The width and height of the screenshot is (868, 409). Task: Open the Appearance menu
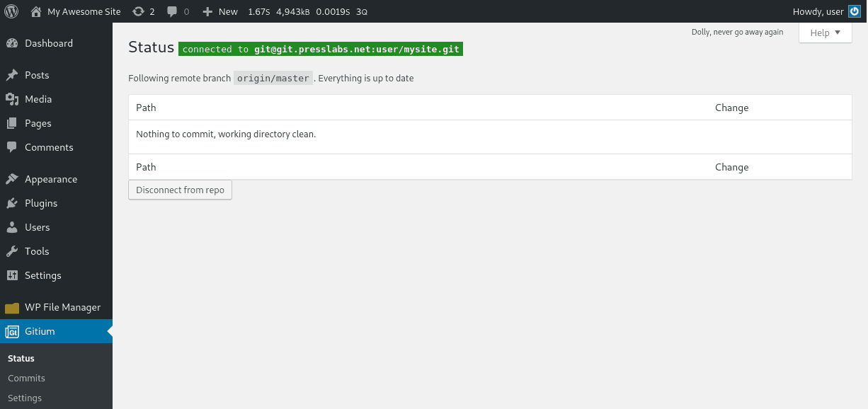56,179
